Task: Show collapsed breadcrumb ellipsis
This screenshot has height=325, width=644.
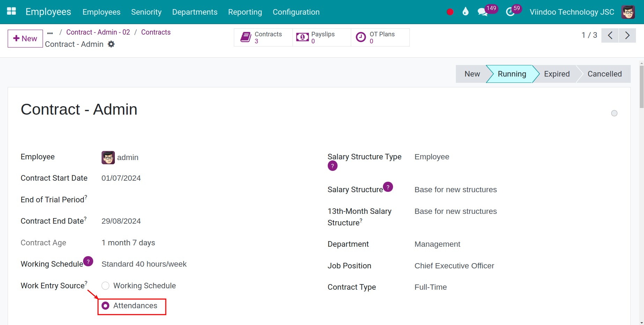Action: click(x=50, y=33)
